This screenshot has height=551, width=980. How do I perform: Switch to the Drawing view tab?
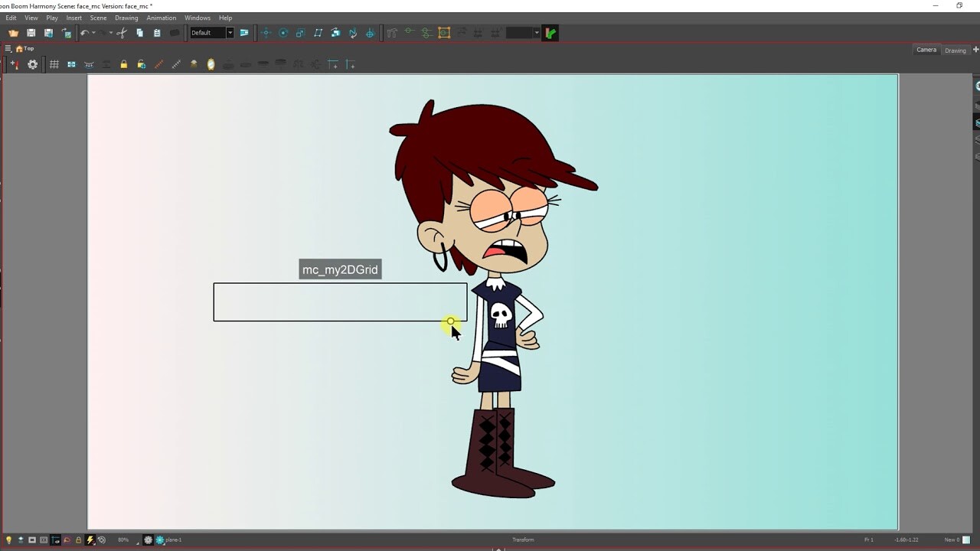tap(955, 51)
